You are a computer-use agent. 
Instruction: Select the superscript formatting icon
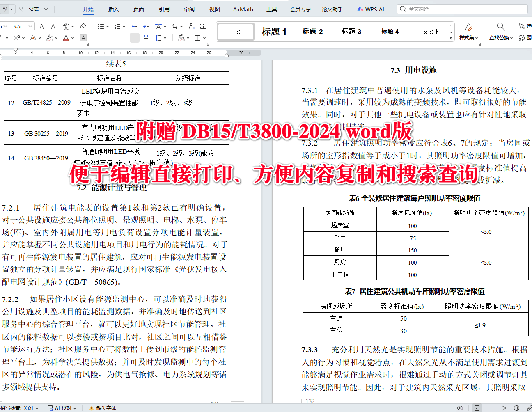click(16, 37)
